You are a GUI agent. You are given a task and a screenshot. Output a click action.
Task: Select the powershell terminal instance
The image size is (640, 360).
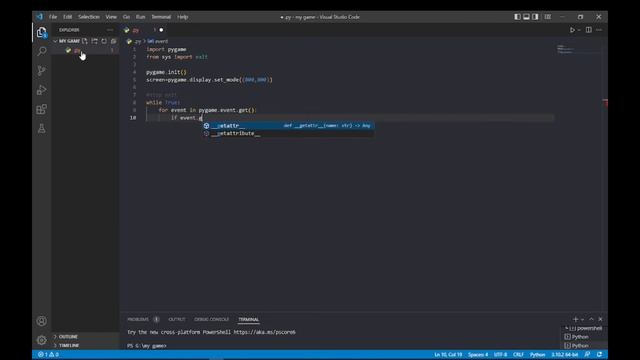point(585,328)
